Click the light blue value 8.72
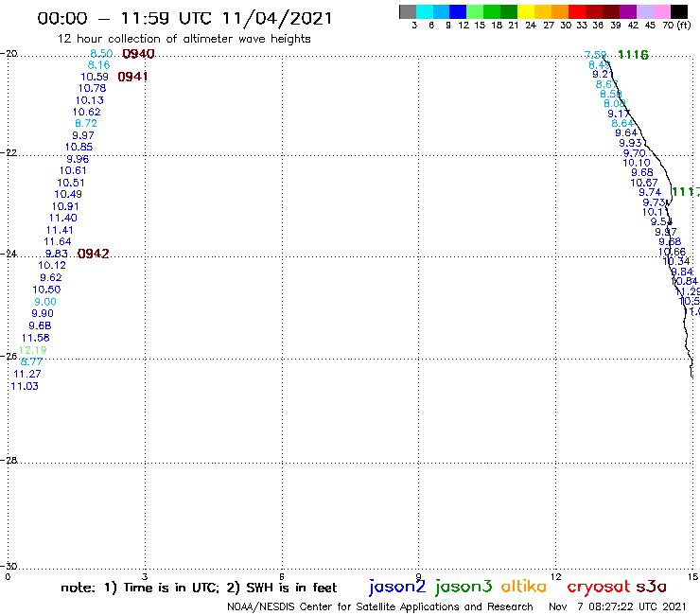Image resolution: width=700 pixels, height=615 pixels. click(86, 123)
